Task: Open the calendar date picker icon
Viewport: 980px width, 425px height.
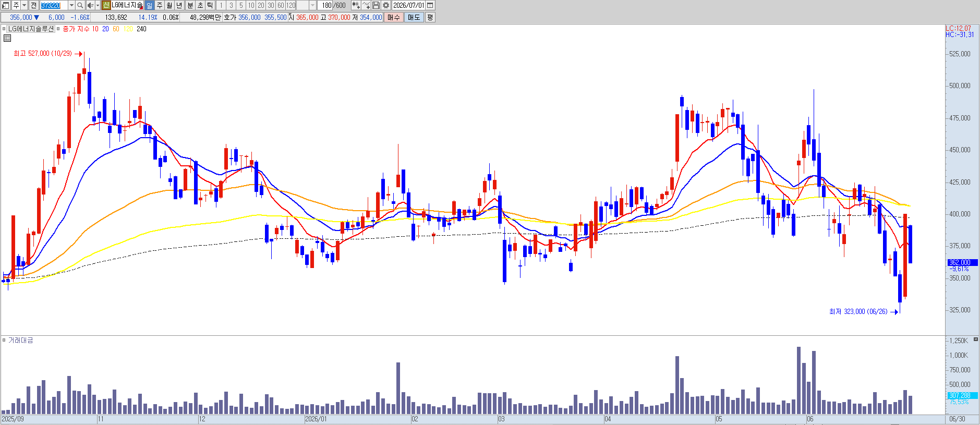Action: point(430,5)
